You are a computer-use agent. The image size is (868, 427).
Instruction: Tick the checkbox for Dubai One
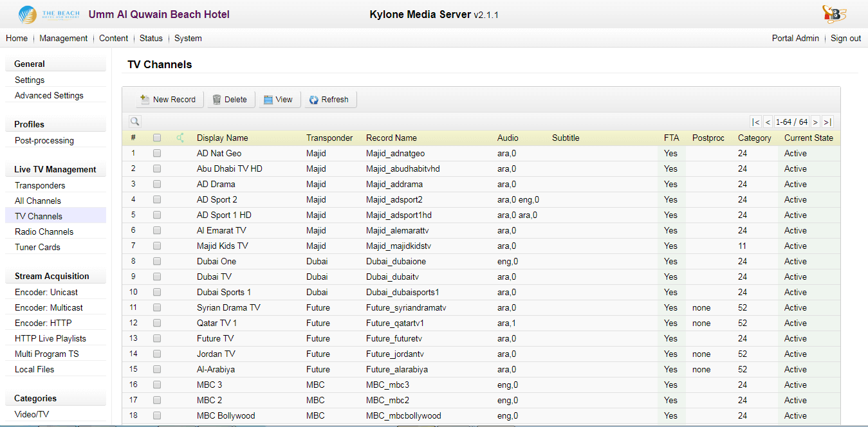[157, 261]
